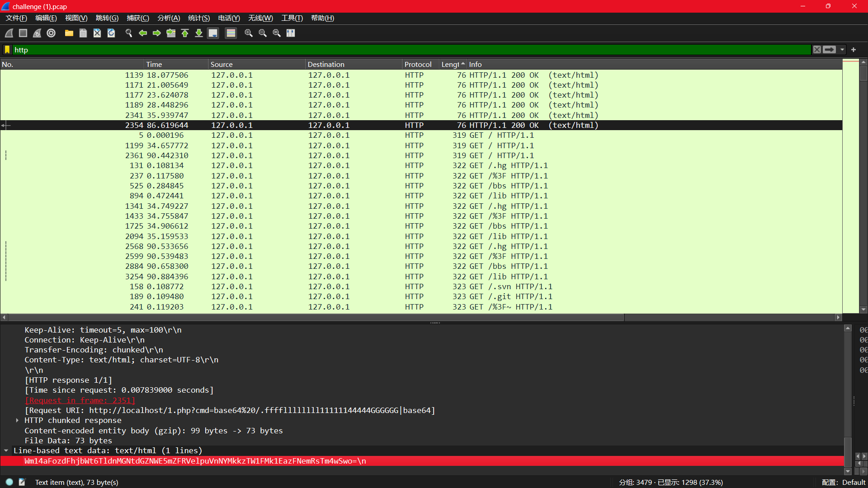Open a capture file folder icon
The width and height of the screenshot is (868, 488).
point(69,33)
